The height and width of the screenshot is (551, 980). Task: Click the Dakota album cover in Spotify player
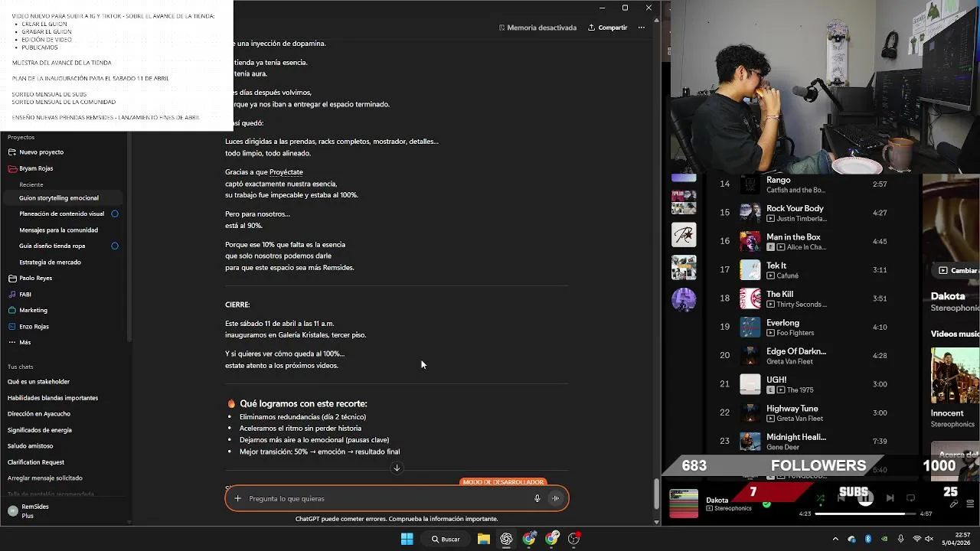tap(684, 504)
